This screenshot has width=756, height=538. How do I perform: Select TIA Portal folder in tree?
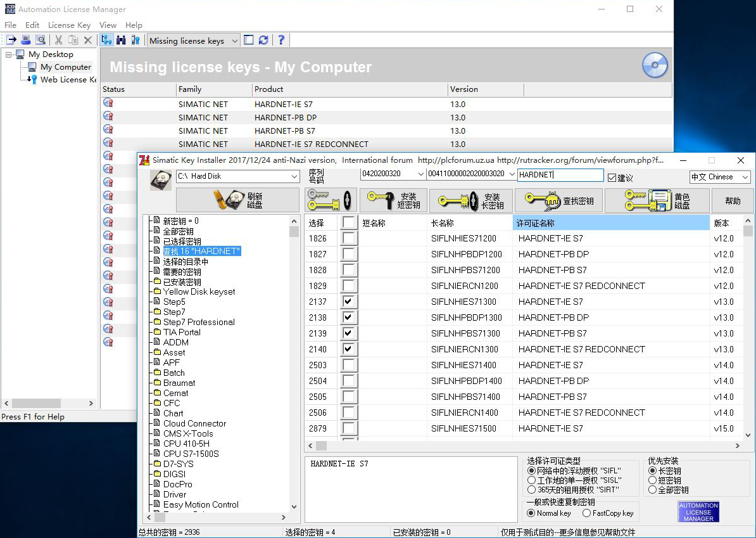click(x=182, y=332)
